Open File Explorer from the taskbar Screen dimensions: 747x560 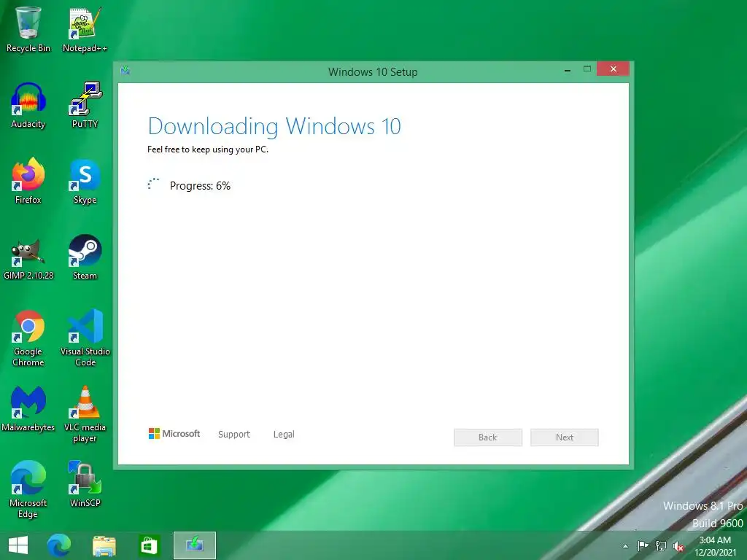pos(104,545)
